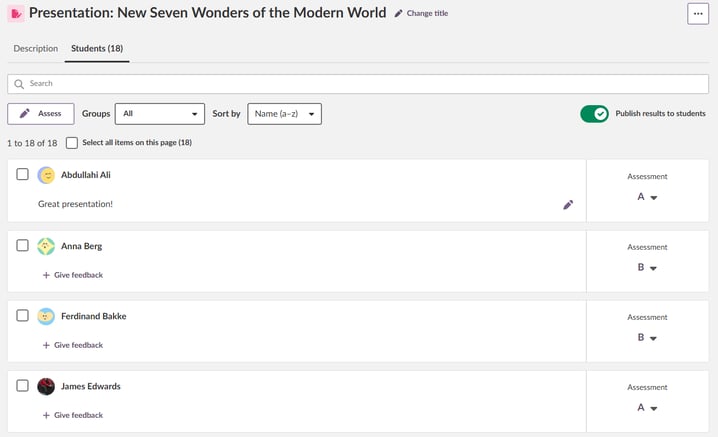Open the three-dot more options menu
Viewport: 718px width, 437px height.
[x=698, y=14]
